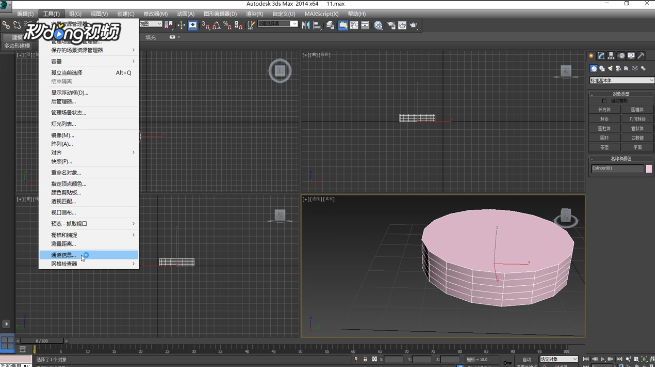Viewport: 655px width, 367px height.
Task: Select the Systems category icon
Action: pyautogui.click(x=643, y=68)
